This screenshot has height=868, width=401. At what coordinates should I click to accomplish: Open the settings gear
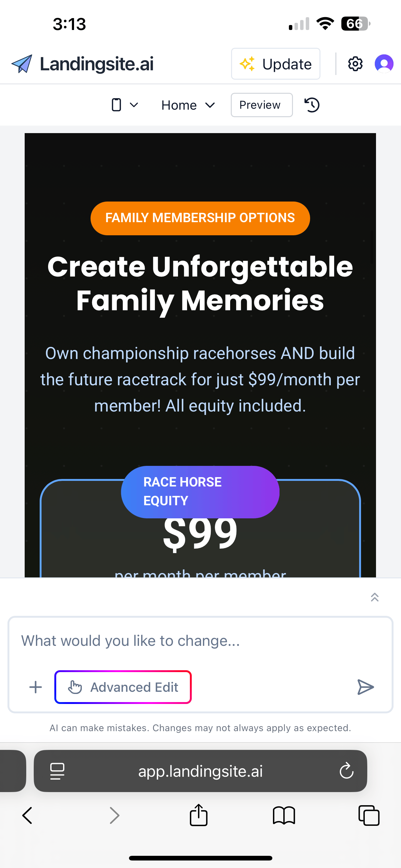click(355, 64)
